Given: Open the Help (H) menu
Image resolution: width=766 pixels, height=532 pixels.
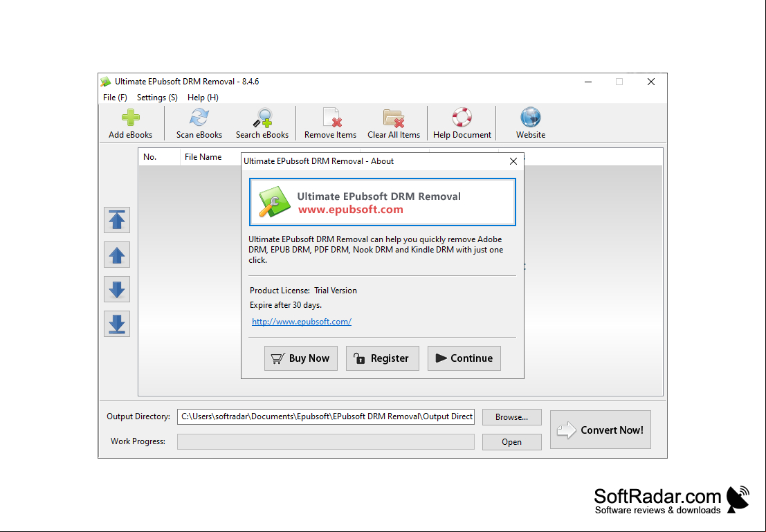Looking at the screenshot, I should click(203, 98).
